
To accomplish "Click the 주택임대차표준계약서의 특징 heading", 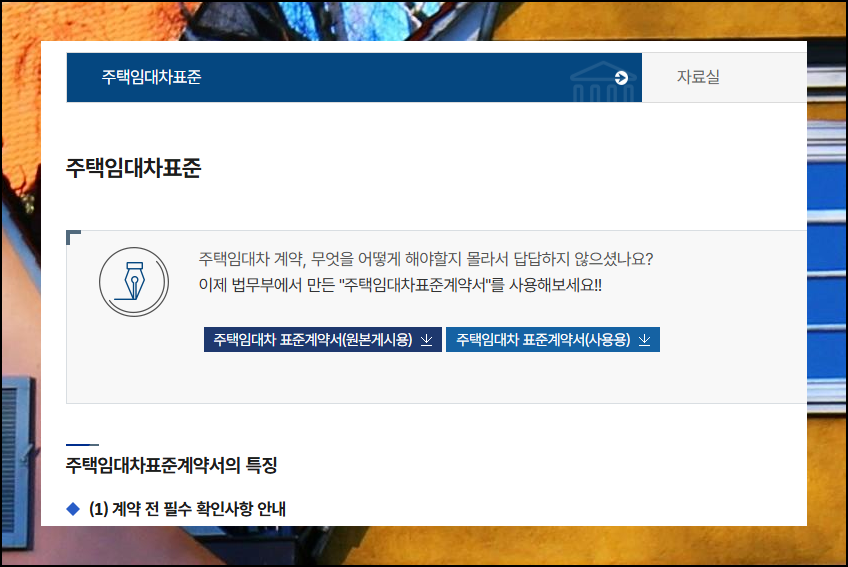I will (171, 465).
